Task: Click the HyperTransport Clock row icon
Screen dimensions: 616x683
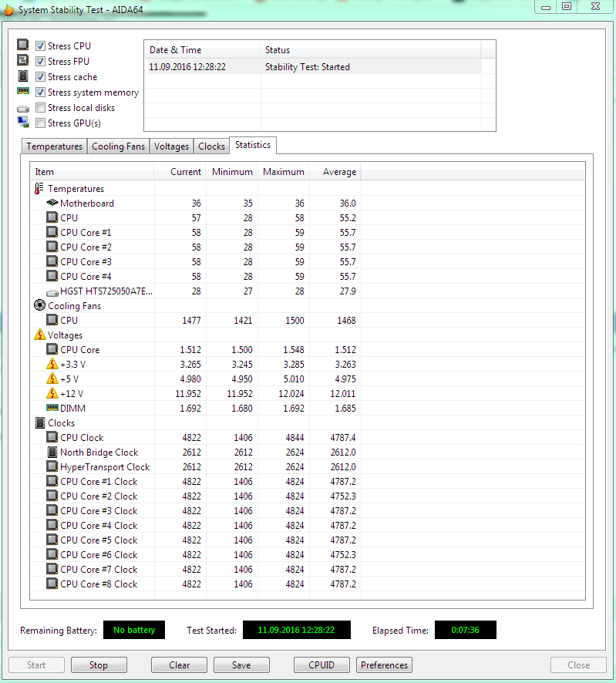Action: pos(52,466)
